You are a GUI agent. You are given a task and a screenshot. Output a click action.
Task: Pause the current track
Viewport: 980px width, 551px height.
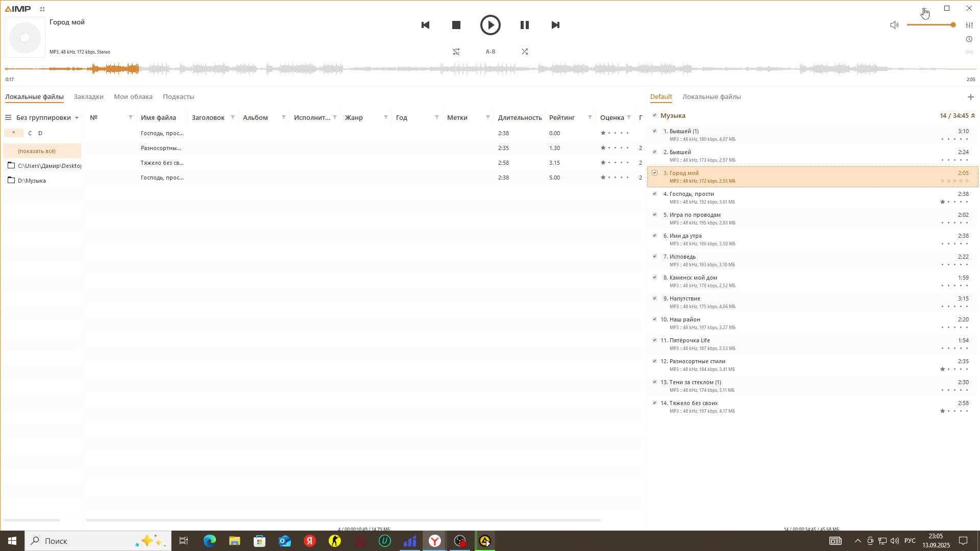pyautogui.click(x=524, y=25)
